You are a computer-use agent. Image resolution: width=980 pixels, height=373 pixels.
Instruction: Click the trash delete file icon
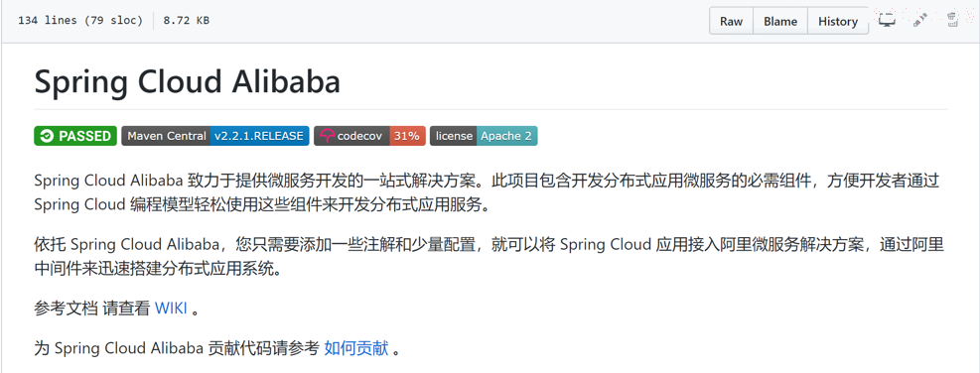951,20
